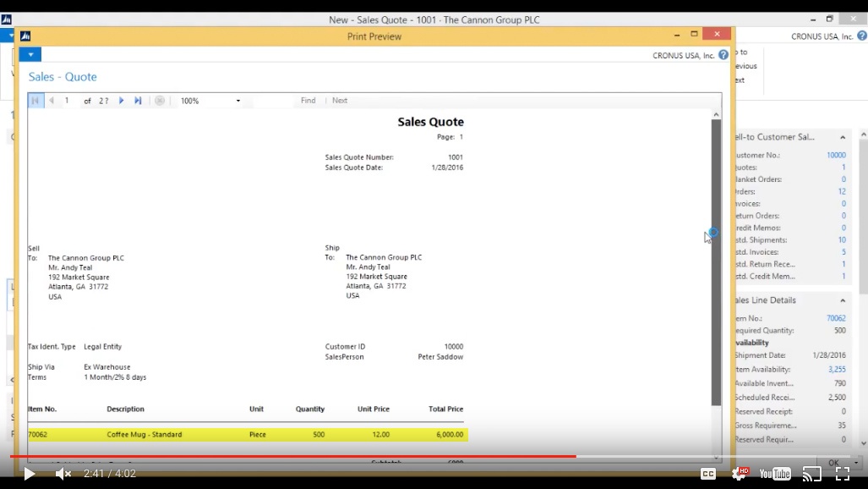Click the Print Preview vertical scrollbar thumb
The height and width of the screenshot is (489, 868).
717,262
